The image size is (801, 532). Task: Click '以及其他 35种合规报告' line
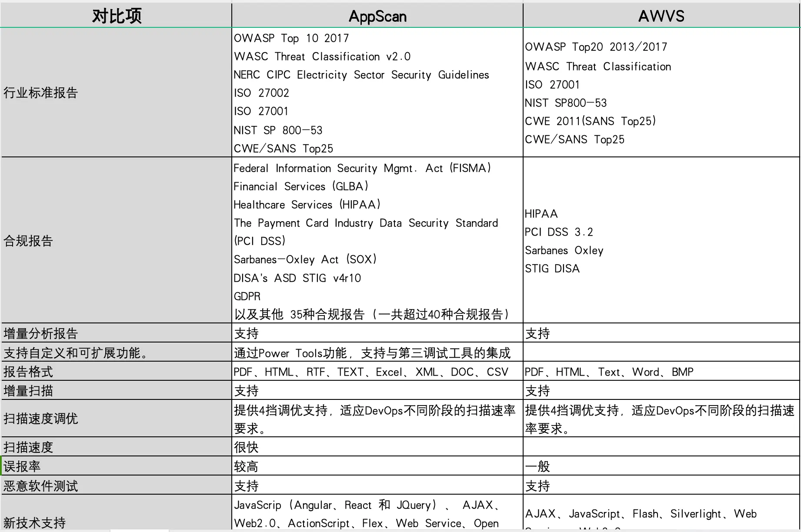tap(372, 314)
